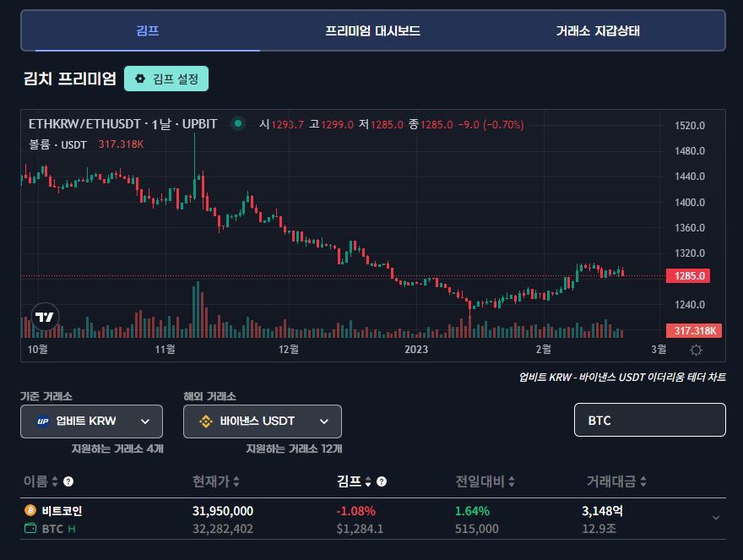Click the 12.9조 volume value

pyautogui.click(x=599, y=529)
